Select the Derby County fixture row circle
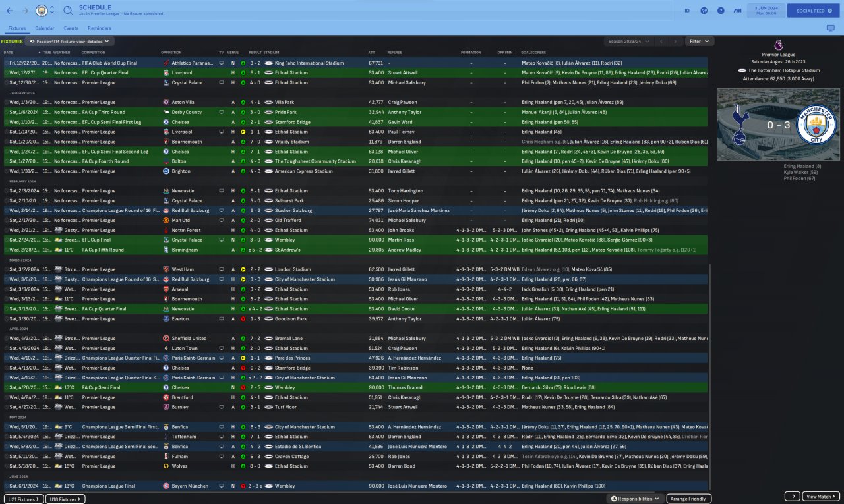 pos(7,113)
